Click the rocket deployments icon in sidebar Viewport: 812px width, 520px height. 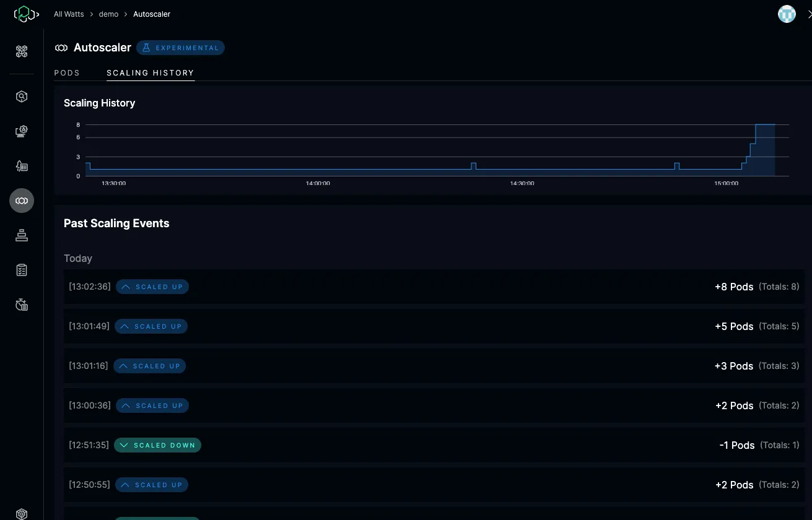[x=22, y=166]
